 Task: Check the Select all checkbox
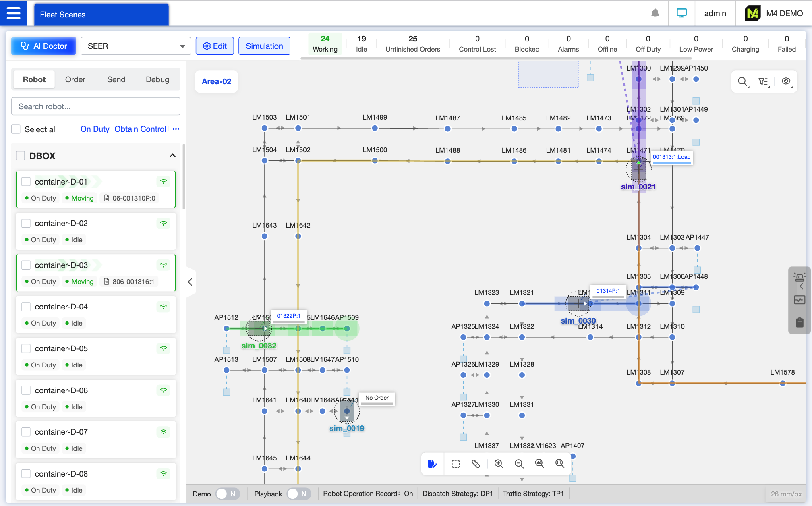point(16,129)
